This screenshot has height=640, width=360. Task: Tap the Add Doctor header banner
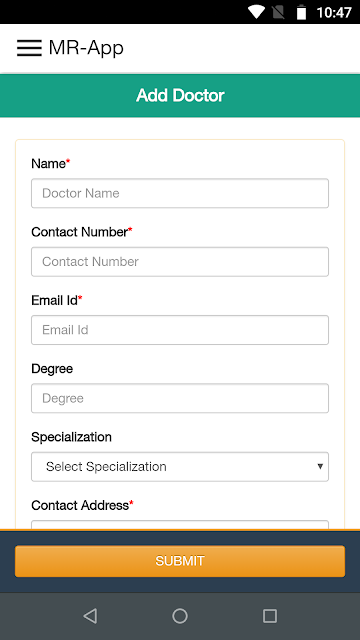pyautogui.click(x=180, y=96)
